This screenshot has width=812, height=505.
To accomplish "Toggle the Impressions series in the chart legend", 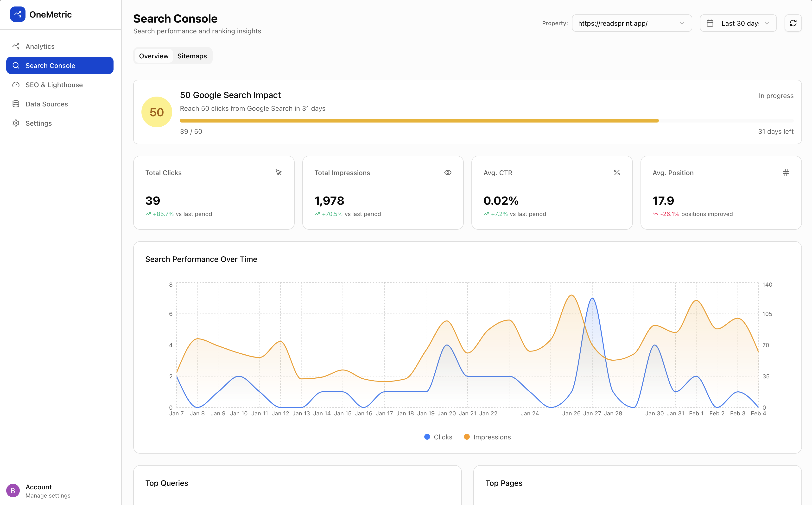I will pos(487,437).
